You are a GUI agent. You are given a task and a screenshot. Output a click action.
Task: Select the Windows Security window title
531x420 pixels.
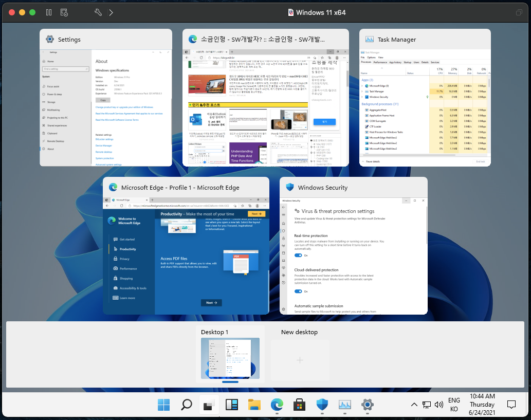(x=323, y=188)
